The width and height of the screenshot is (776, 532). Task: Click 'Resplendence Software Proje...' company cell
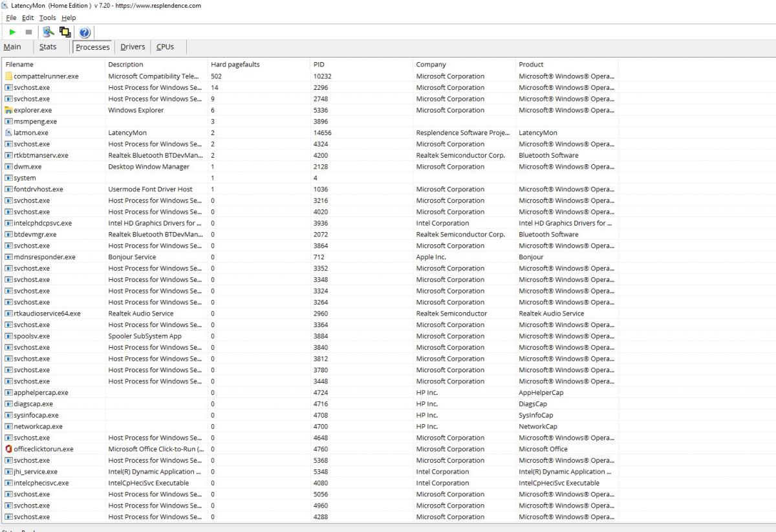463,133
